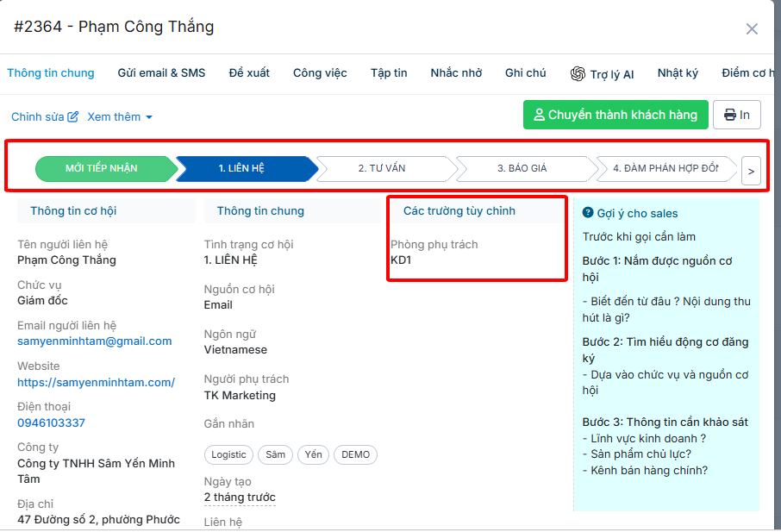The image size is (781, 532).
Task: Click the KD1 department value
Action: [x=401, y=260]
